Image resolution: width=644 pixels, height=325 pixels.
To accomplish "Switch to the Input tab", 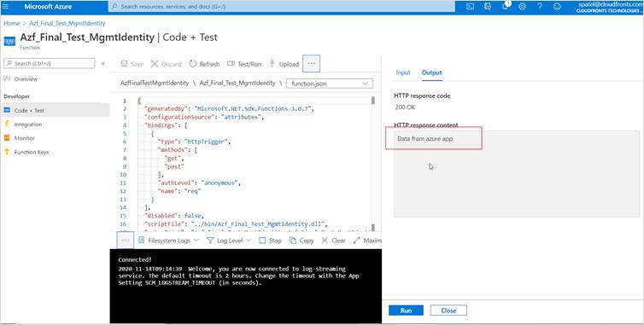I will click(403, 73).
